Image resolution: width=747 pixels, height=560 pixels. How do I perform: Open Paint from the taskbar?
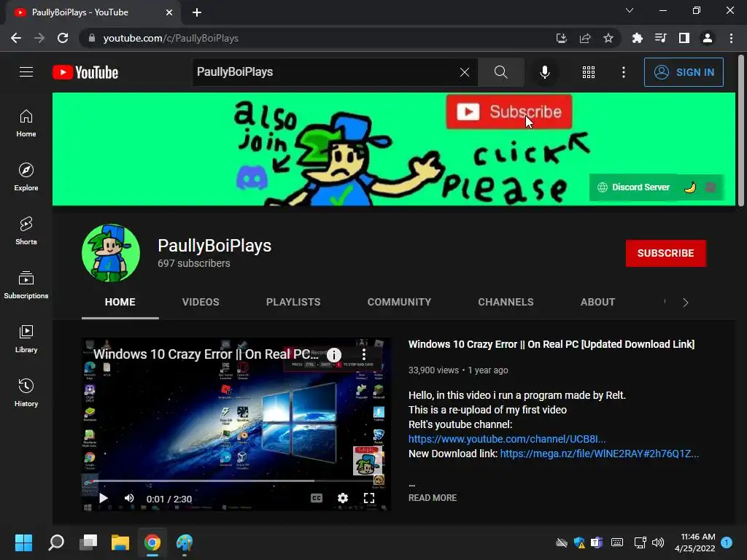tap(185, 542)
